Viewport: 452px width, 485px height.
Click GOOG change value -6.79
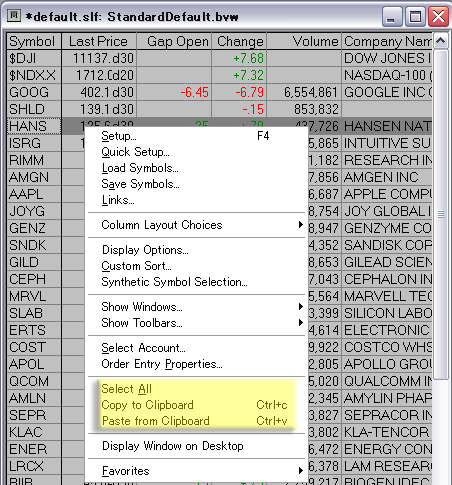(239, 93)
